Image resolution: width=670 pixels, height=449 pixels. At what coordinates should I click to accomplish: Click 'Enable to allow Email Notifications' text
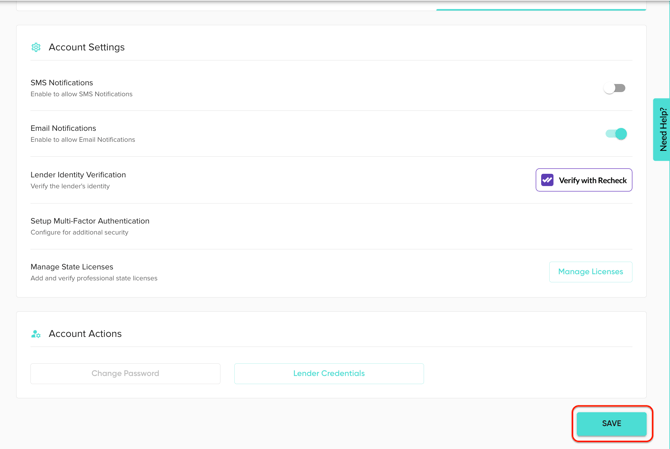pos(82,140)
